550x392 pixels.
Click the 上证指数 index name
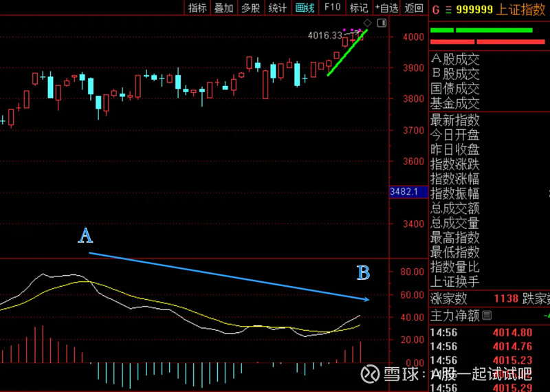(x=520, y=10)
